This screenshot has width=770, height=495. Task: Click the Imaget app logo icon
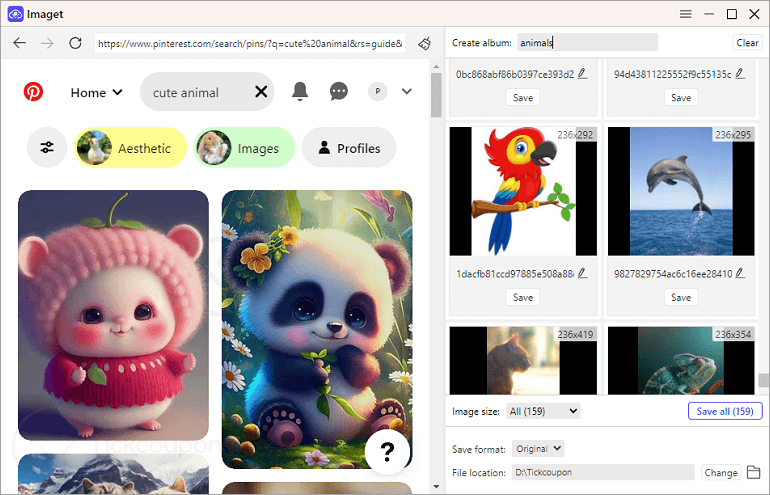pyautogui.click(x=15, y=14)
